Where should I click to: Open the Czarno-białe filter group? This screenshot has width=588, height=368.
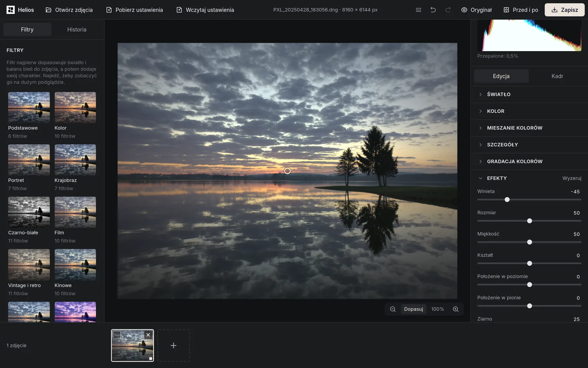point(29,220)
